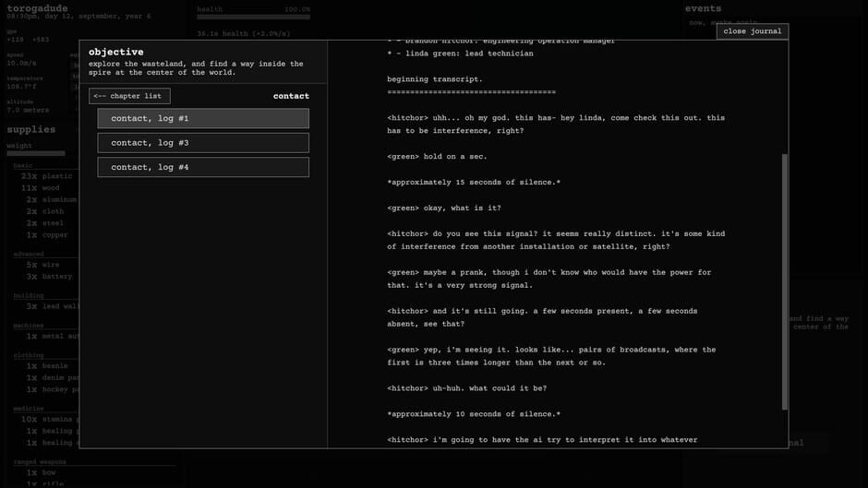This screenshot has width=868, height=488.
Task: Click '*approximately 15 seconds of silence.*' line
Action: click(474, 182)
